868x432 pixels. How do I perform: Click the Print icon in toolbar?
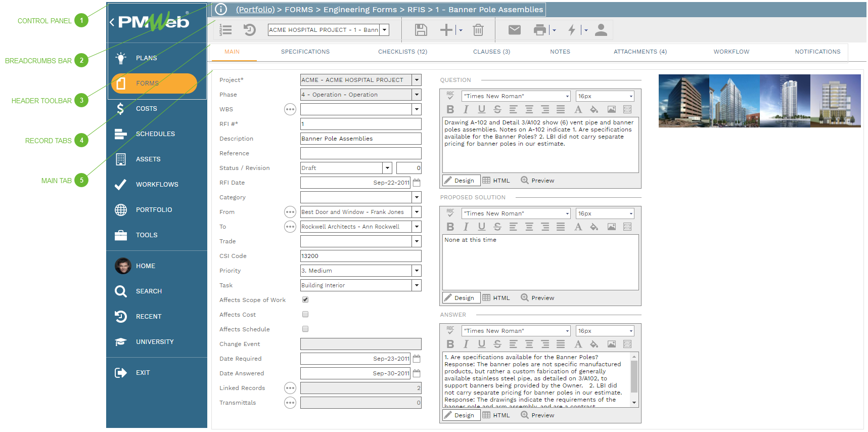click(540, 30)
